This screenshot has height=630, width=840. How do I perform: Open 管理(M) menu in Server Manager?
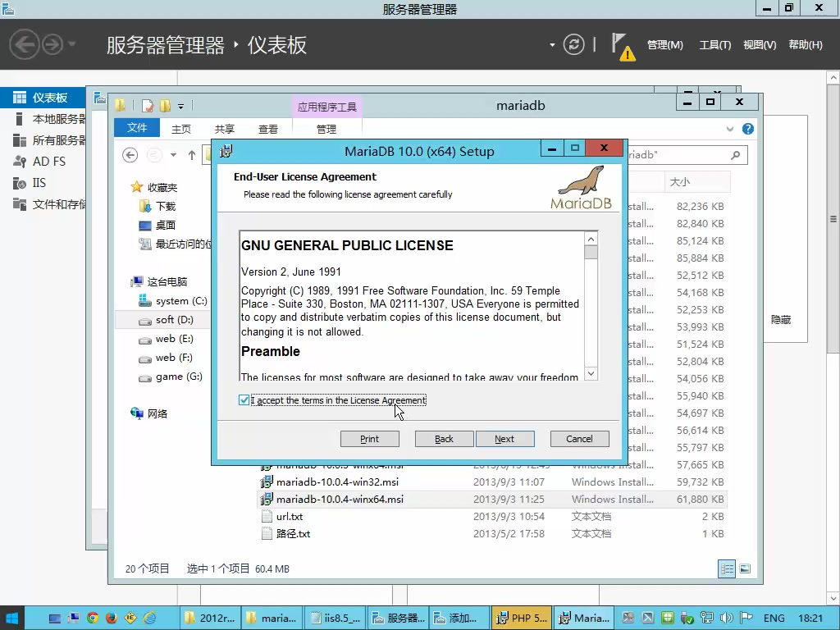tap(664, 45)
